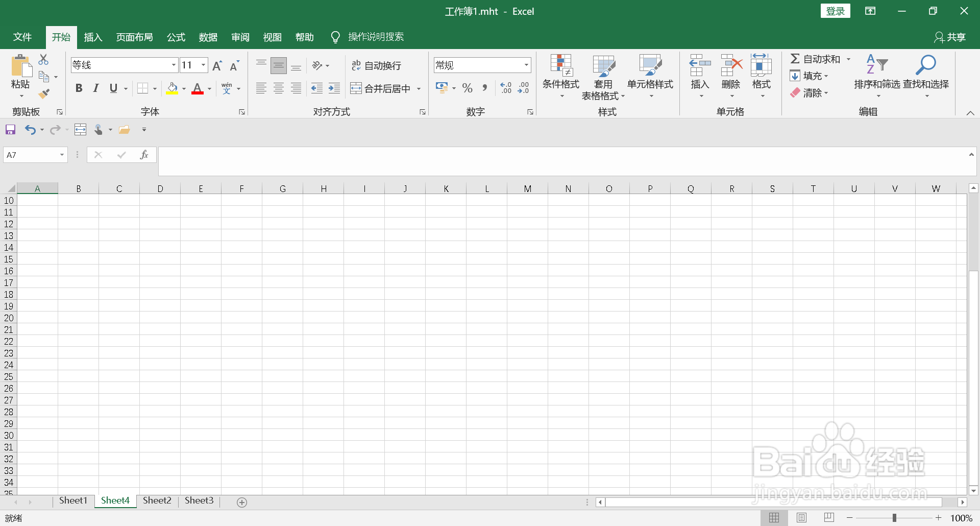Viewport: 980px width, 526px height.
Task: Switch to Formulas (公式) tab
Action: coord(176,37)
